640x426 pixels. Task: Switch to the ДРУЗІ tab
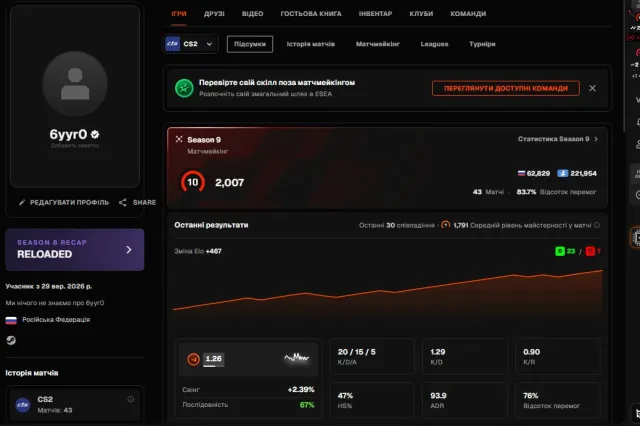tap(214, 13)
